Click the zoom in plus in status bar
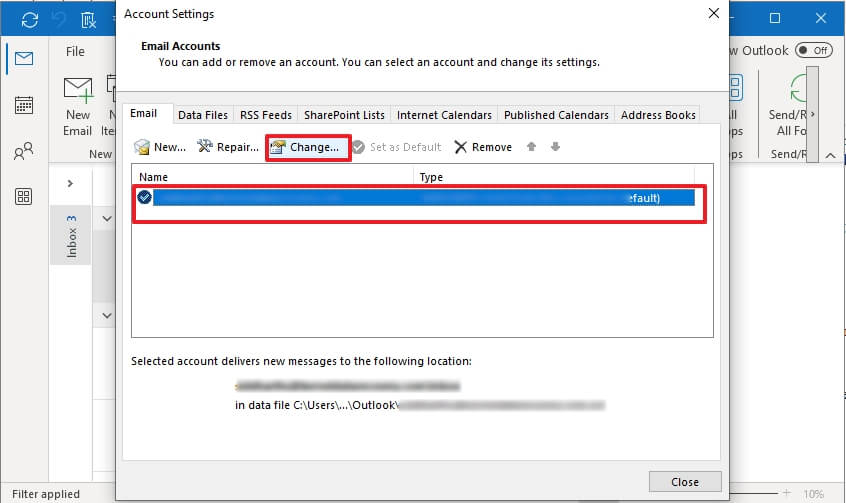Screen dimensions: 846x503 tap(787, 493)
